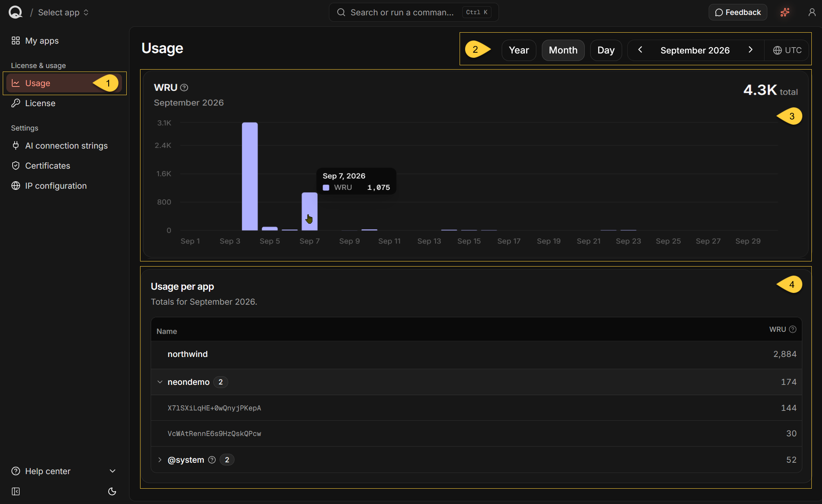Click the Sep 5 small bar in chart
This screenshot has height=504, width=822.
coord(270,228)
